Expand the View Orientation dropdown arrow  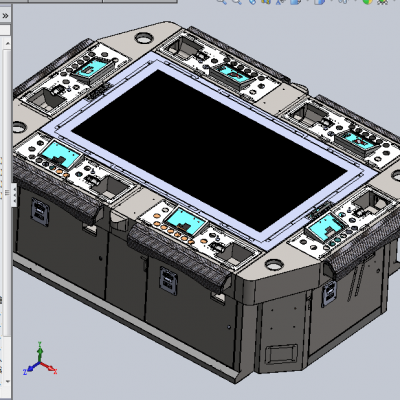coord(307,1)
